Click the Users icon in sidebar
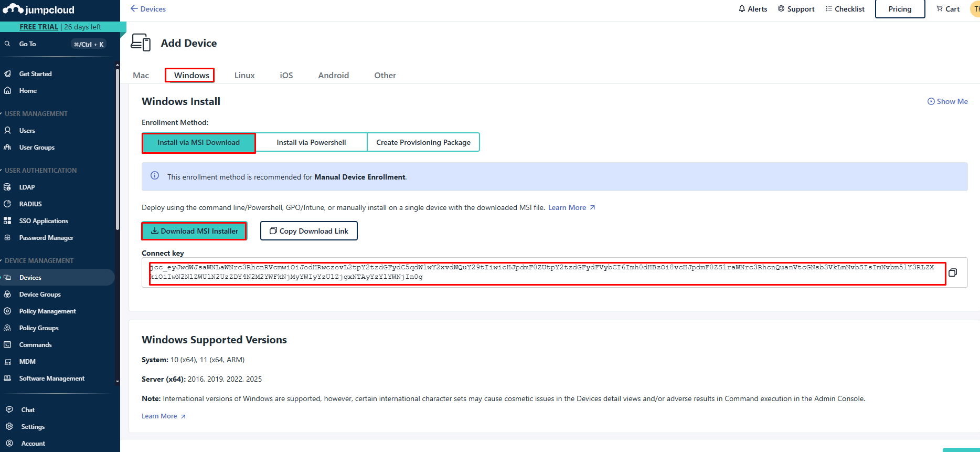The height and width of the screenshot is (452, 980). point(7,131)
